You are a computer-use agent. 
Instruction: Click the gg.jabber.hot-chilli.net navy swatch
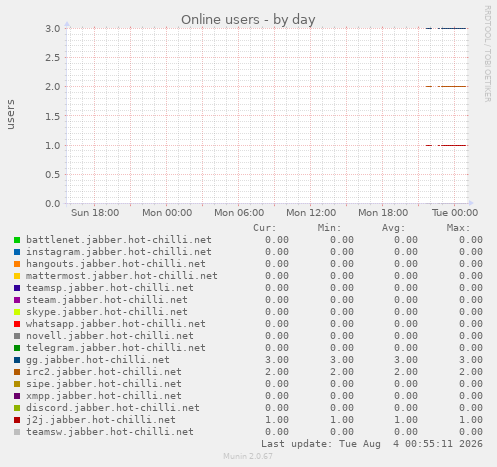tap(17, 360)
